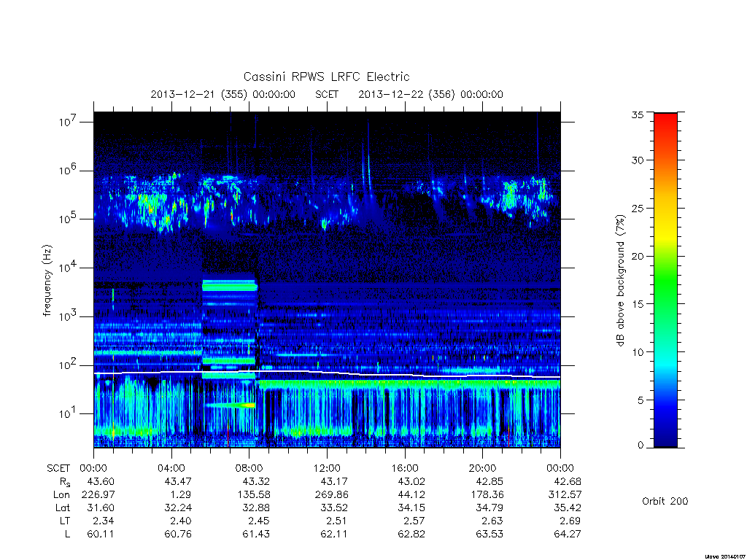Click the end date 2013-12-22 (356) text
747x560 pixels.
pos(406,94)
